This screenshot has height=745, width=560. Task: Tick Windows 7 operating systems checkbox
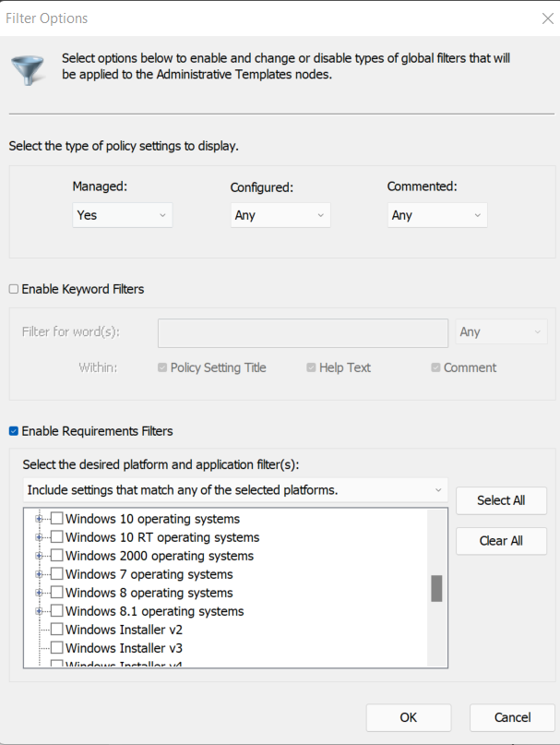coord(57,574)
